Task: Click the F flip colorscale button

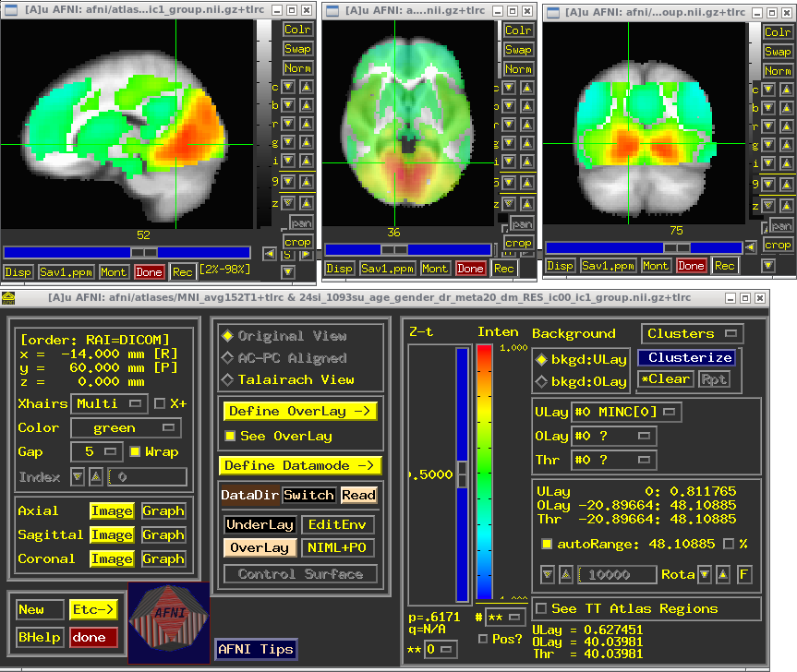Action: [743, 574]
